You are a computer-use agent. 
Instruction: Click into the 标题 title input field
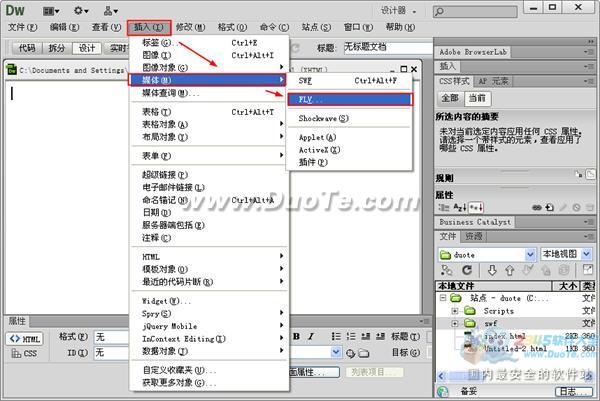tap(388, 47)
